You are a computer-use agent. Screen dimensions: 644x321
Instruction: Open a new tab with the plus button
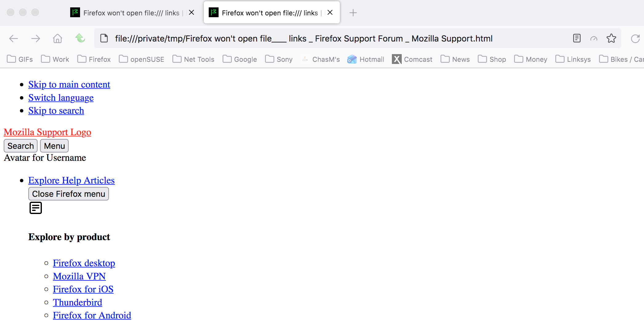coord(353,13)
